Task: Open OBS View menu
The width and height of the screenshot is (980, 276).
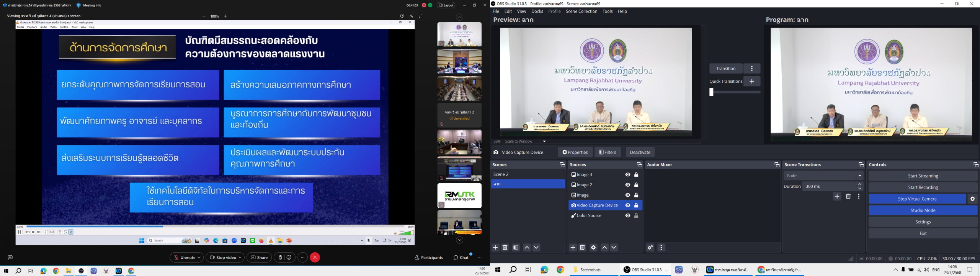Action: 521,11
